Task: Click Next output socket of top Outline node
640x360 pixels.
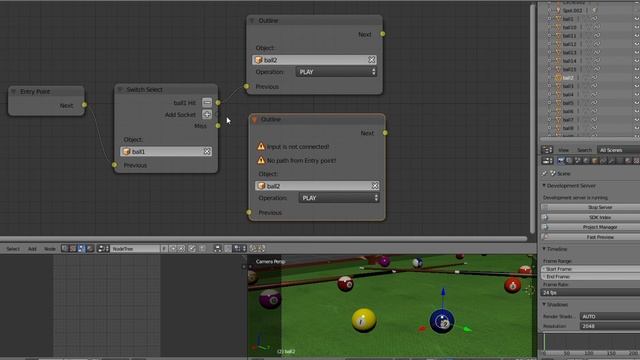Action: 382,34
